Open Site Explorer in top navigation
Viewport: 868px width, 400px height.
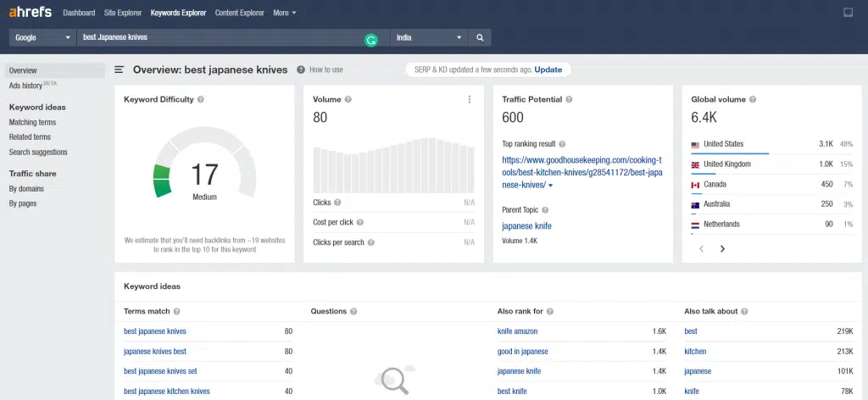123,13
